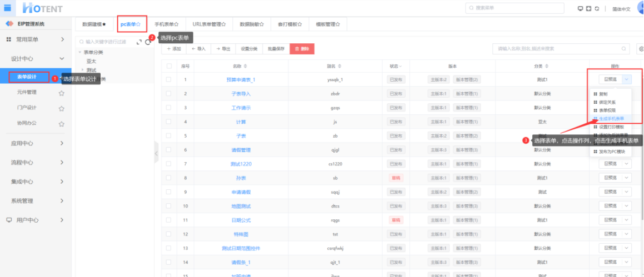The width and height of the screenshot is (644, 277).
Task: Click the EIP管理系统 logo icon
Action: coord(9,24)
